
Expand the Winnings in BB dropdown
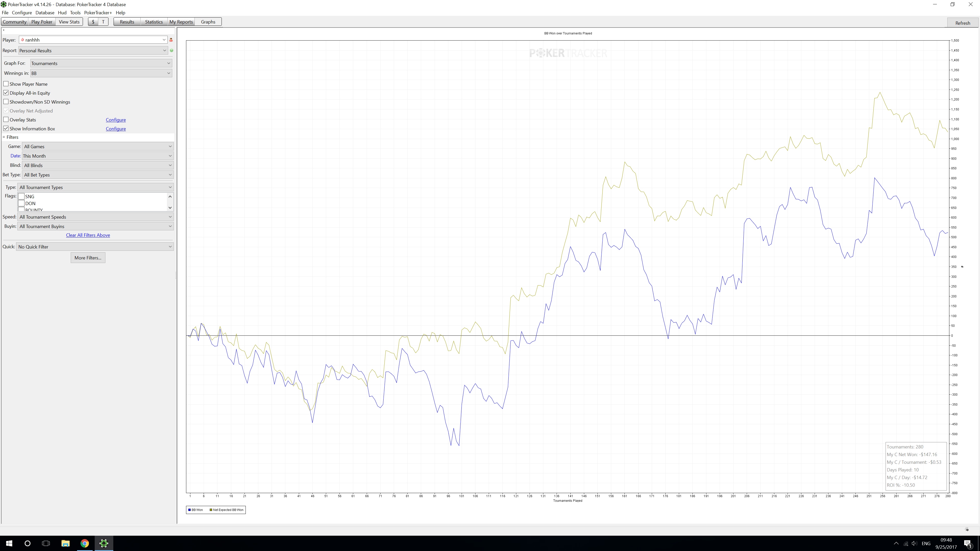click(101, 73)
